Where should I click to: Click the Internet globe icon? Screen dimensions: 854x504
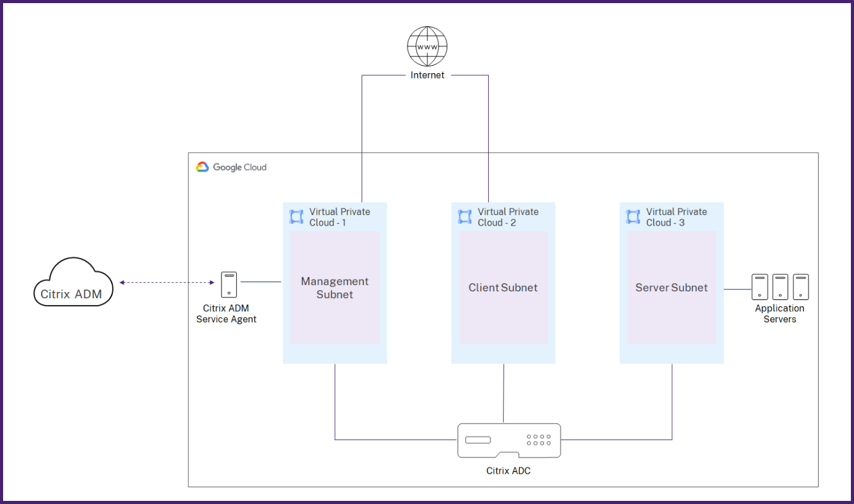427,46
